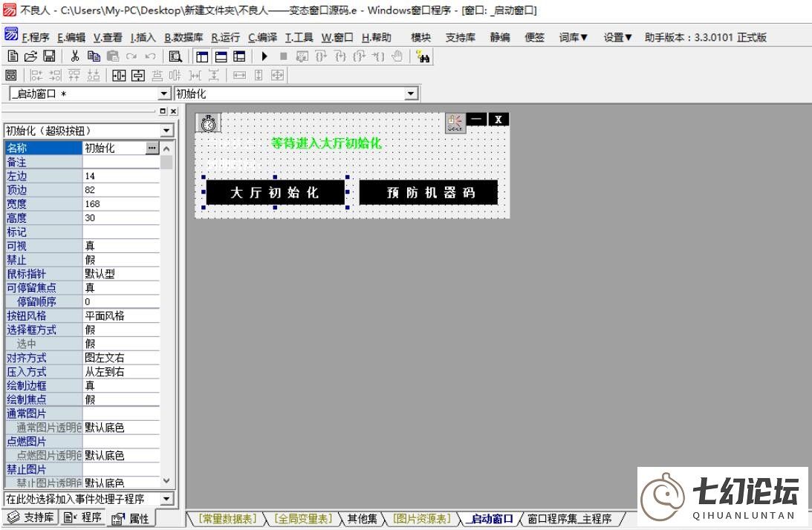Toggle the work pane layout button
Screen dimensions: 812x530
[202, 56]
